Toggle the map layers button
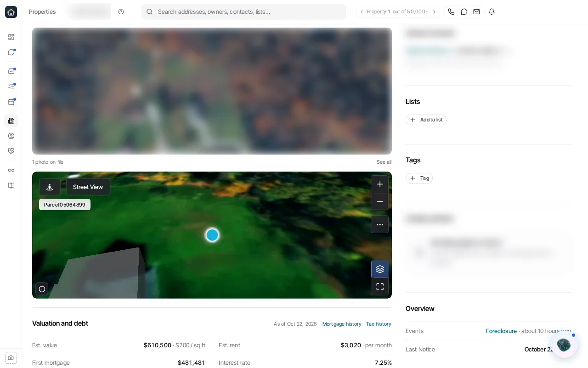The width and height of the screenshot is (588, 368). coord(379,269)
